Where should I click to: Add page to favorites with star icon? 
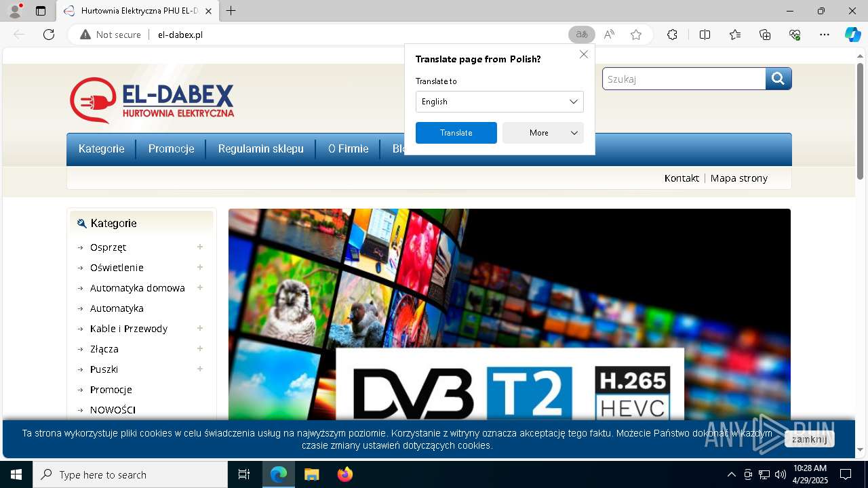point(635,35)
